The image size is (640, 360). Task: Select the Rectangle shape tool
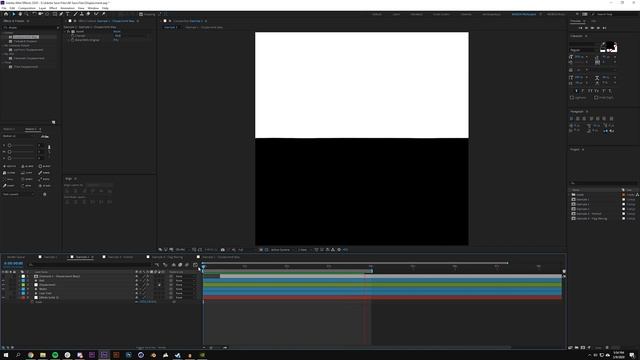[x=54, y=14]
